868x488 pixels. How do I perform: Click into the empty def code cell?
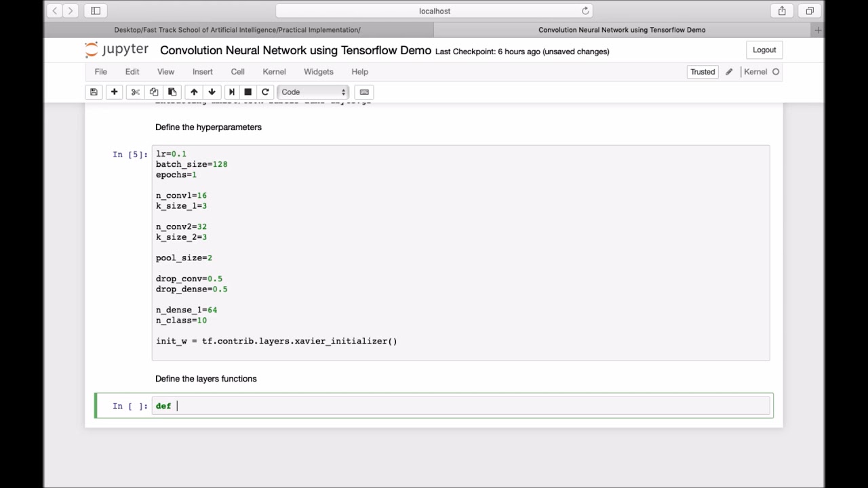pyautogui.click(x=461, y=406)
